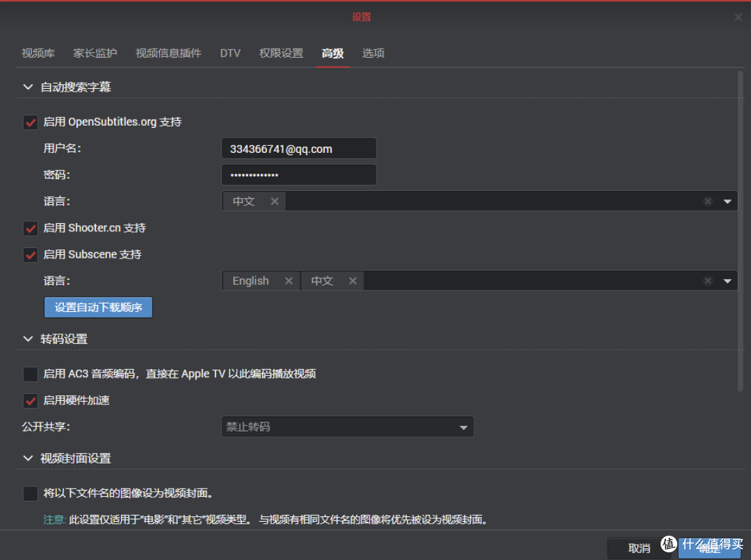
Task: Close the settings dialog with X
Action: tap(738, 17)
